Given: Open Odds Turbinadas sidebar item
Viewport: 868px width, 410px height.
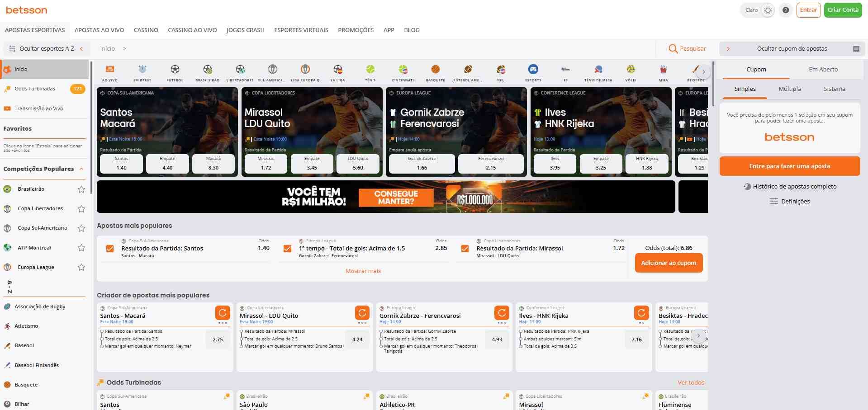Looking at the screenshot, I should coord(44,89).
